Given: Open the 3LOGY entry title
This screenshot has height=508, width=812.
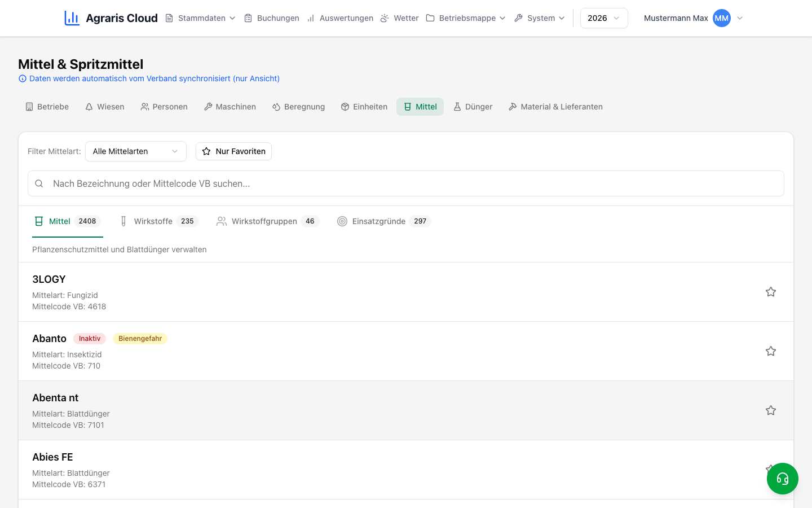Looking at the screenshot, I should tap(49, 279).
